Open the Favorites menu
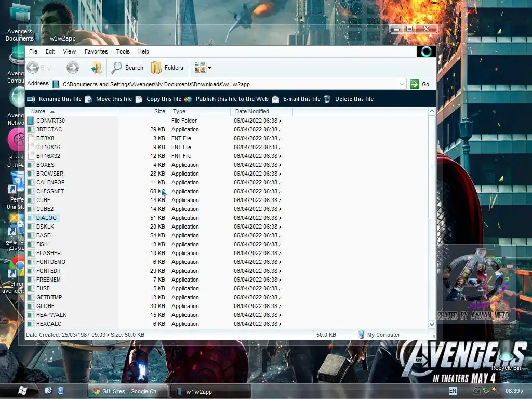This screenshot has width=532, height=399. 96,51
